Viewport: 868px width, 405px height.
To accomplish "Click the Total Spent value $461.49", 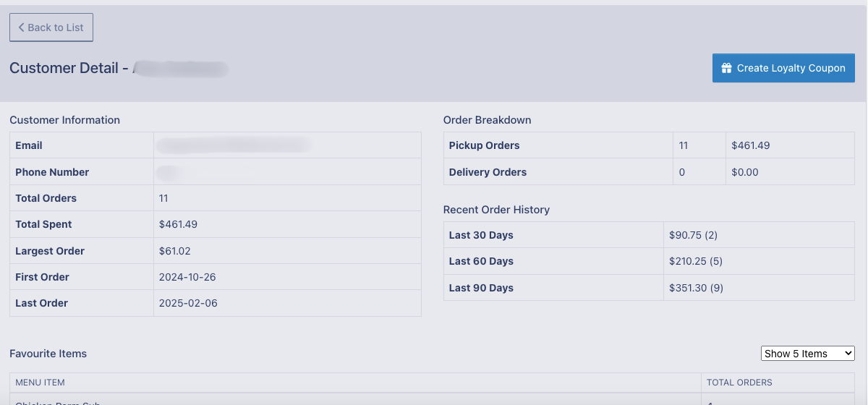I will point(178,224).
